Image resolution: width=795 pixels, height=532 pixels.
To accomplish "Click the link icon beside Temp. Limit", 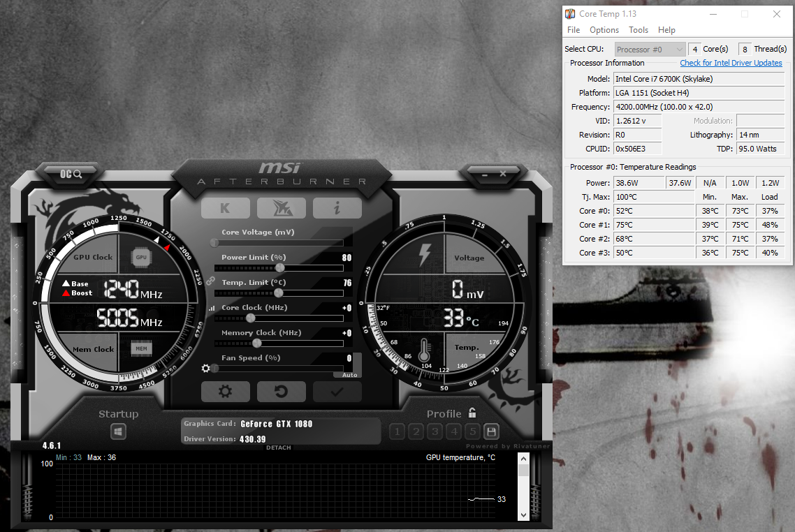I will [x=210, y=281].
